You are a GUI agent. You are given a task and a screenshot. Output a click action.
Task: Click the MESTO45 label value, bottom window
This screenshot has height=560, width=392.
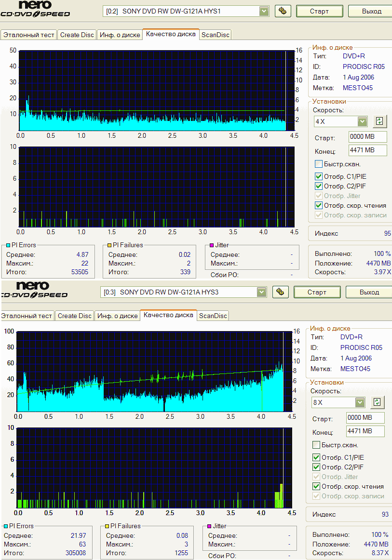[355, 369]
